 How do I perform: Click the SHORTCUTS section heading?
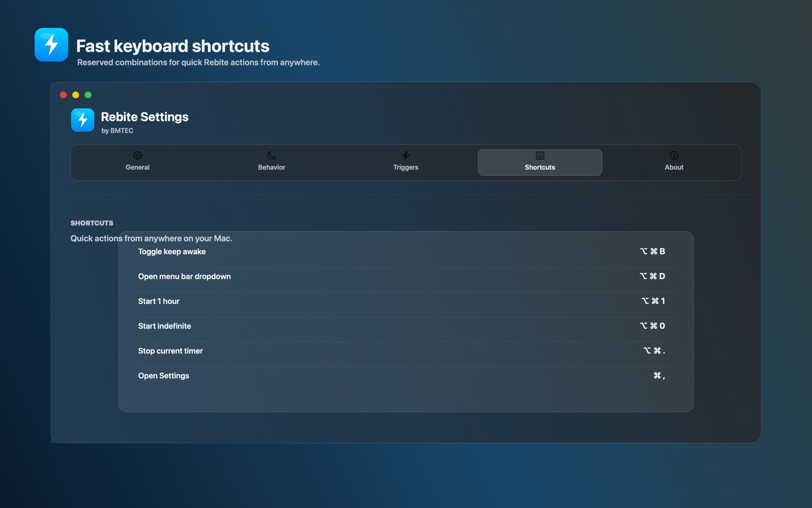[x=92, y=223]
